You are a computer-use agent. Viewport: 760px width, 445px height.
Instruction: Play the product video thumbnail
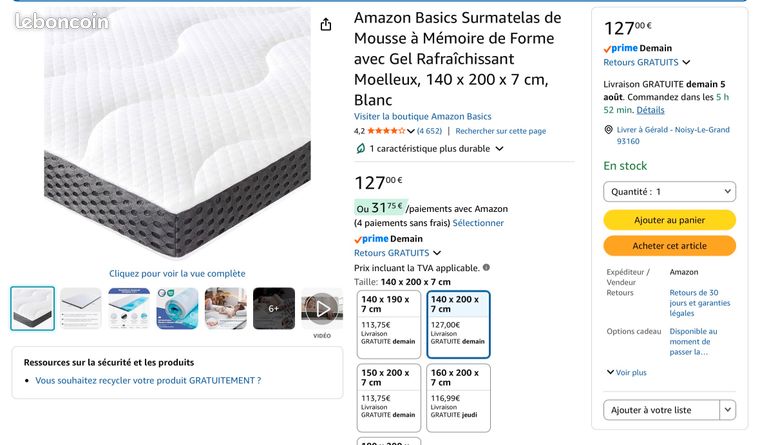tap(322, 309)
